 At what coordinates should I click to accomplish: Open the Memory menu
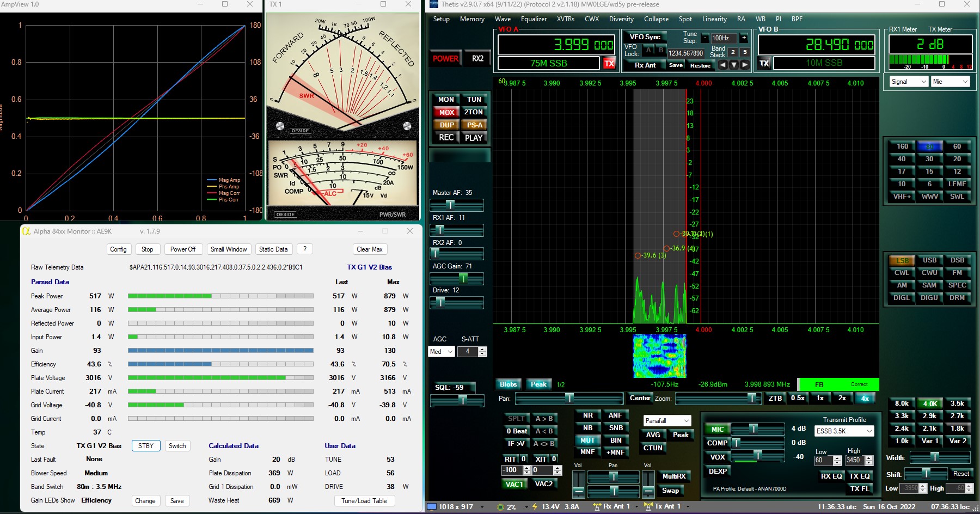coord(472,19)
